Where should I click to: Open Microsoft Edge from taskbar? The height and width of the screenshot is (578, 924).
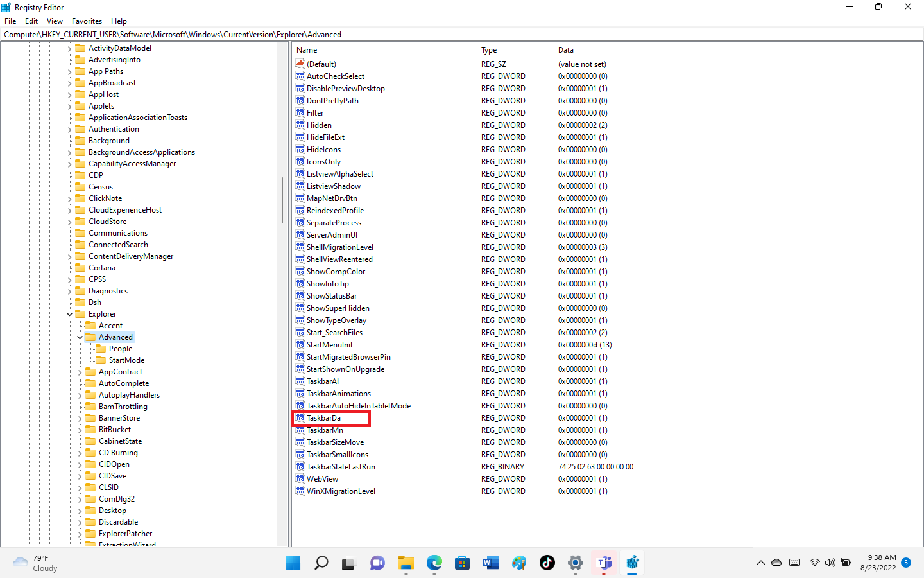[x=434, y=563]
